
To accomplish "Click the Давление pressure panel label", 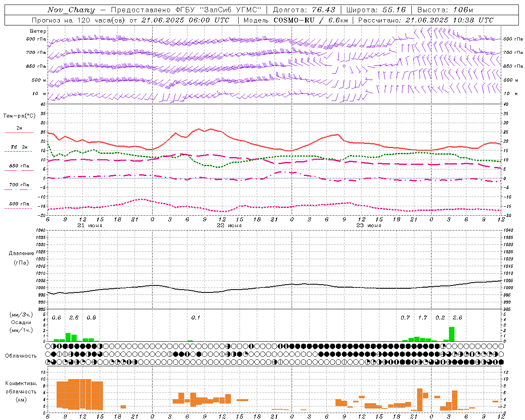I will pos(21,253).
